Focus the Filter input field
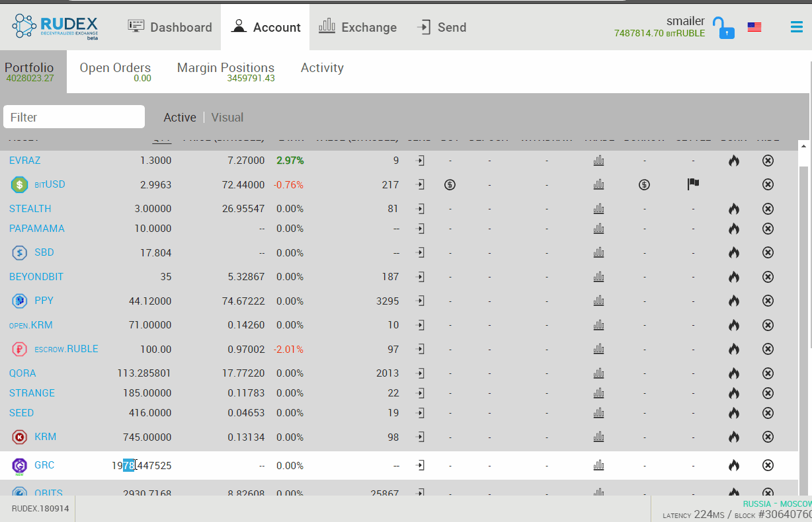Screen dimensions: 812x522 (x=74, y=117)
